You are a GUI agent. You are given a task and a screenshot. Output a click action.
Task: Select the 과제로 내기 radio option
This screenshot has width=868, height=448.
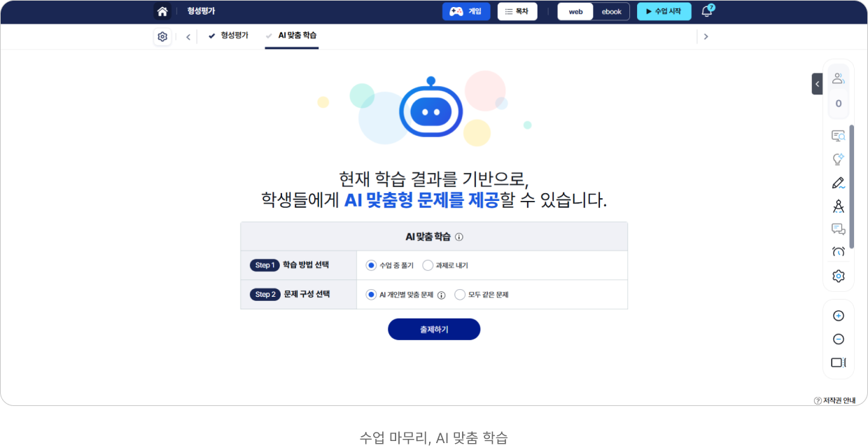point(428,265)
